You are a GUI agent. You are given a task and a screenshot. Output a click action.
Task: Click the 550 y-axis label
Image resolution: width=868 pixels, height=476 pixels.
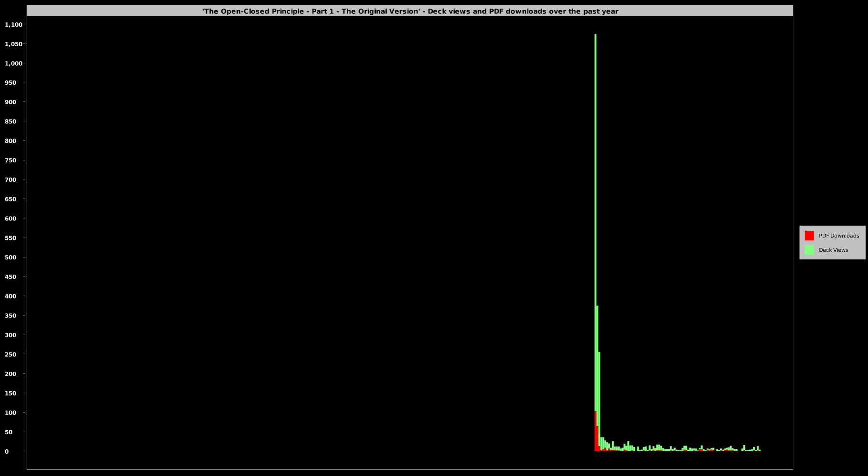pyautogui.click(x=10, y=238)
